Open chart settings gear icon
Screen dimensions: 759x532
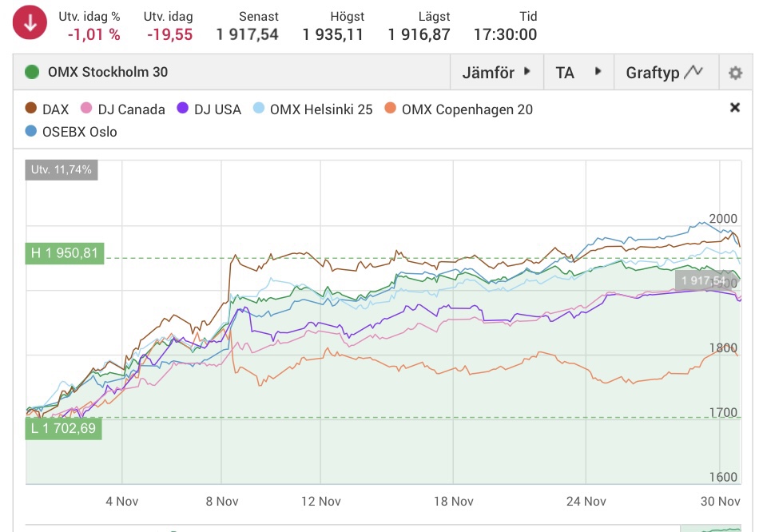(735, 73)
